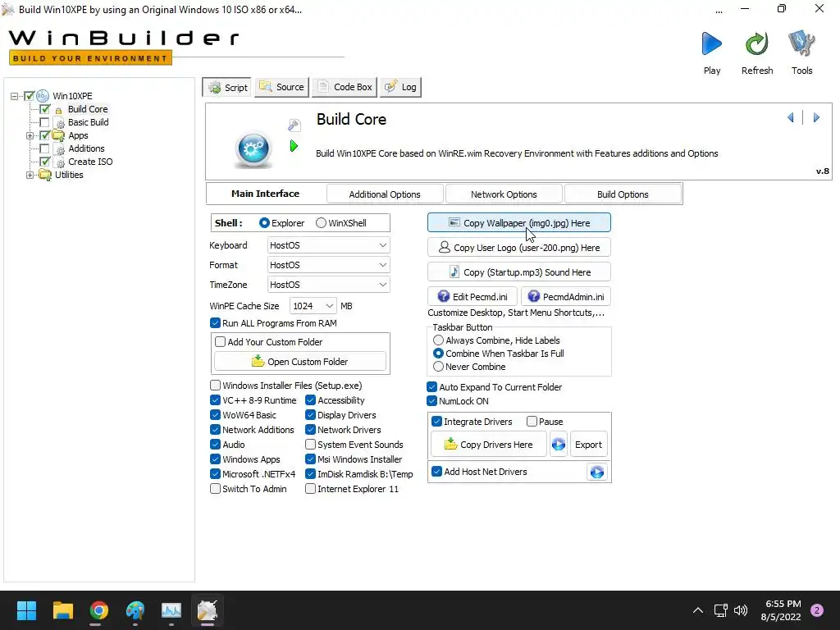Enable Switch To Admin

coord(216,489)
